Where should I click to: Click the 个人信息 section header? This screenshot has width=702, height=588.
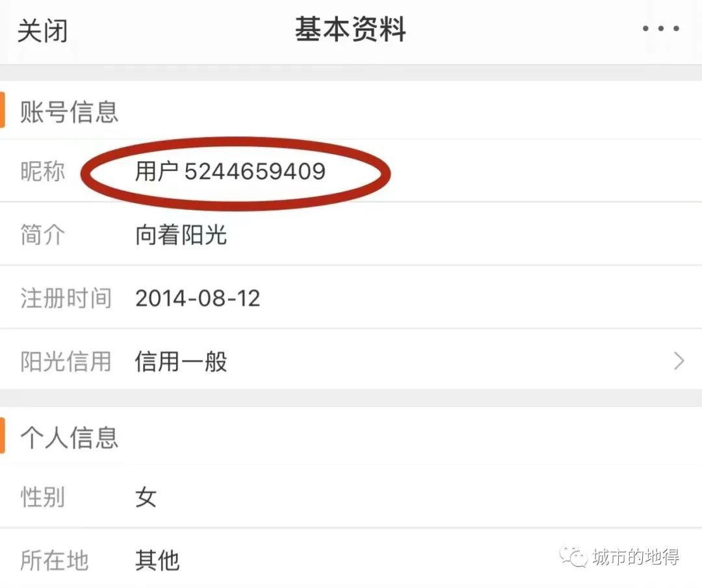pyautogui.click(x=69, y=437)
